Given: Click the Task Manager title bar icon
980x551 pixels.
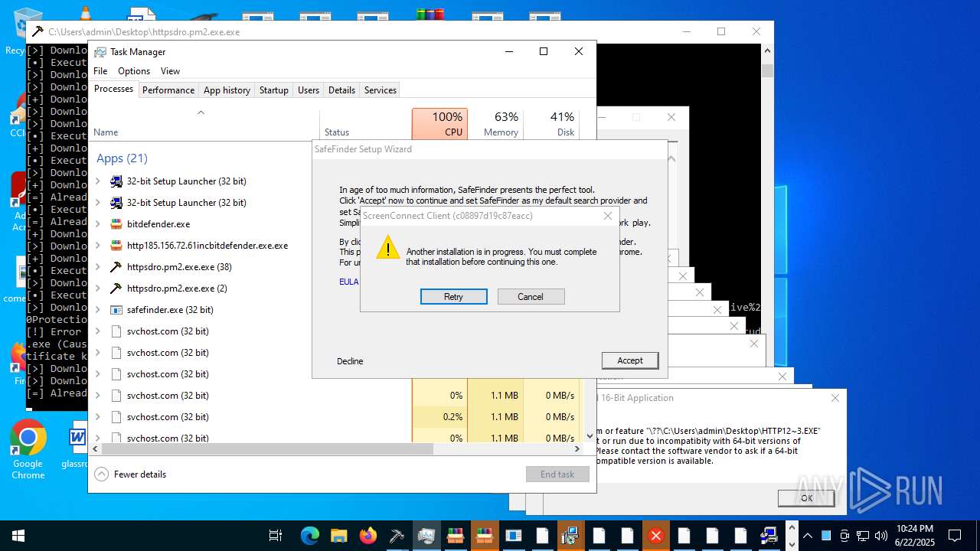Looking at the screenshot, I should click(x=100, y=52).
